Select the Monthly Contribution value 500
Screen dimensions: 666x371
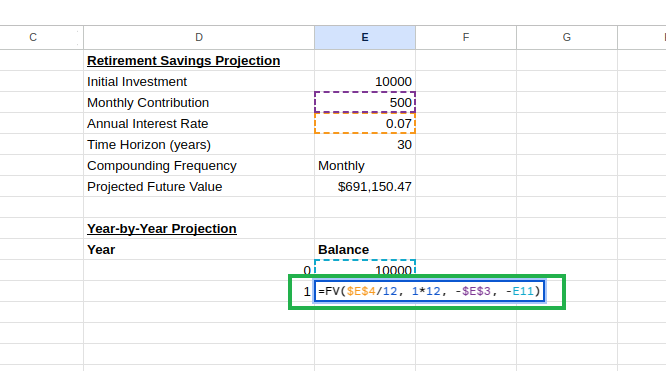365,102
